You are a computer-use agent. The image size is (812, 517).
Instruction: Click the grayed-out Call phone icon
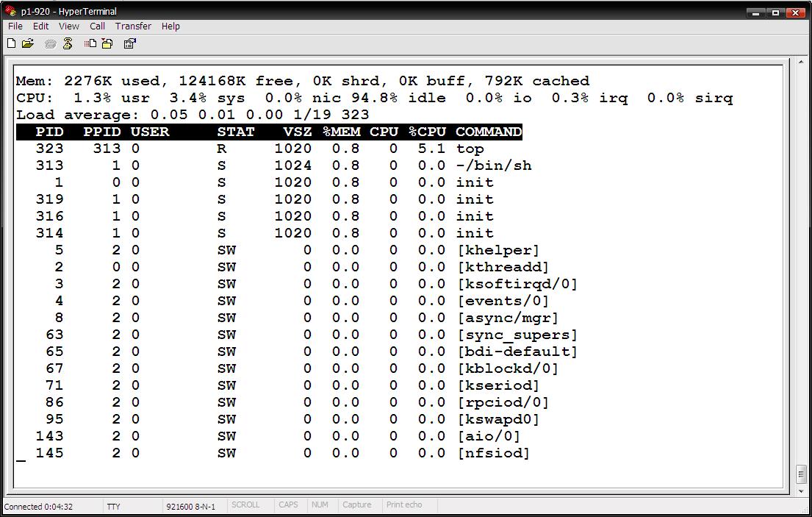(x=51, y=43)
